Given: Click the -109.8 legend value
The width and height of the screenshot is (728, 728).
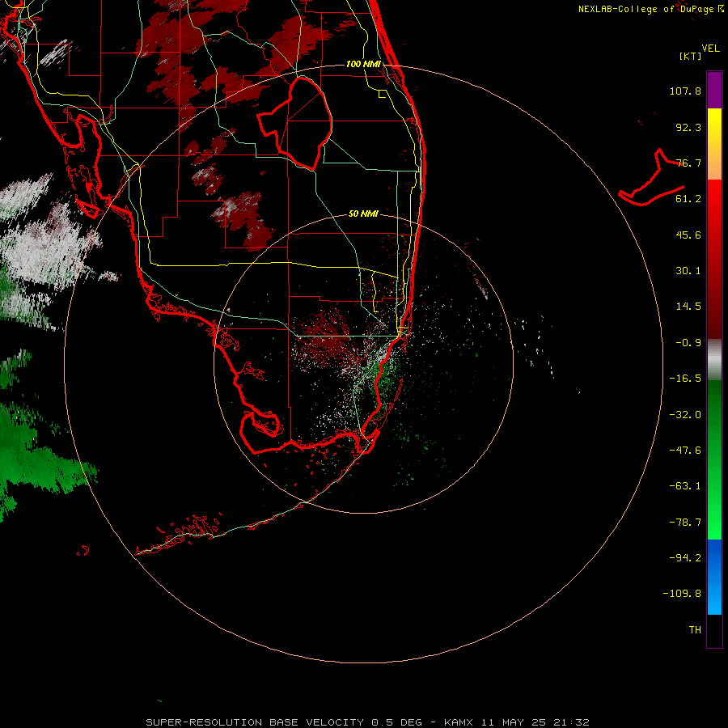Looking at the screenshot, I should pyautogui.click(x=682, y=594).
